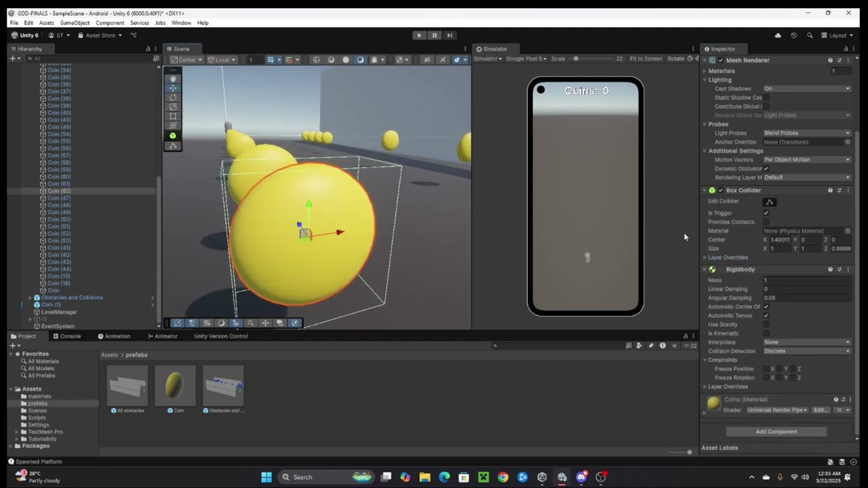Click Fit to Screen in Simulator

point(646,59)
